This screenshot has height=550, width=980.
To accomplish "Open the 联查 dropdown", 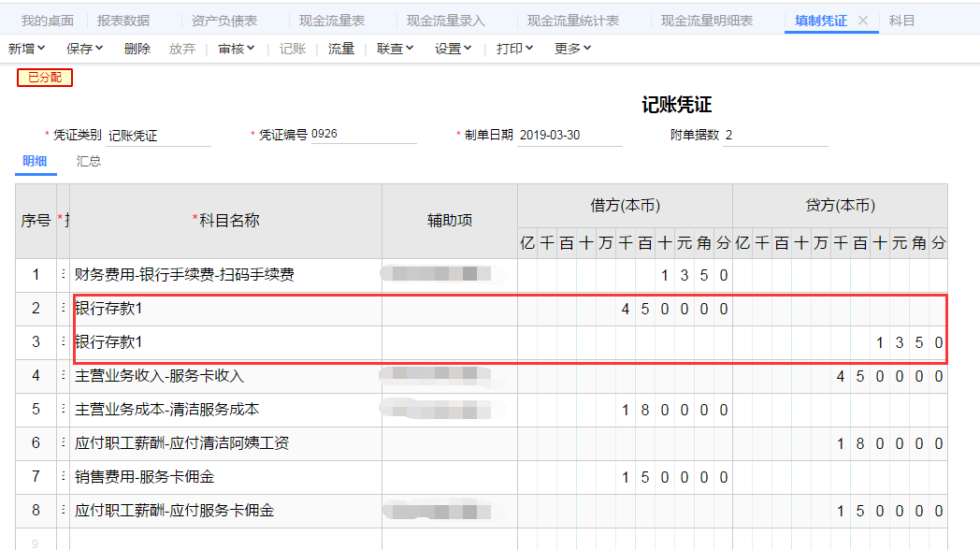I will point(393,48).
